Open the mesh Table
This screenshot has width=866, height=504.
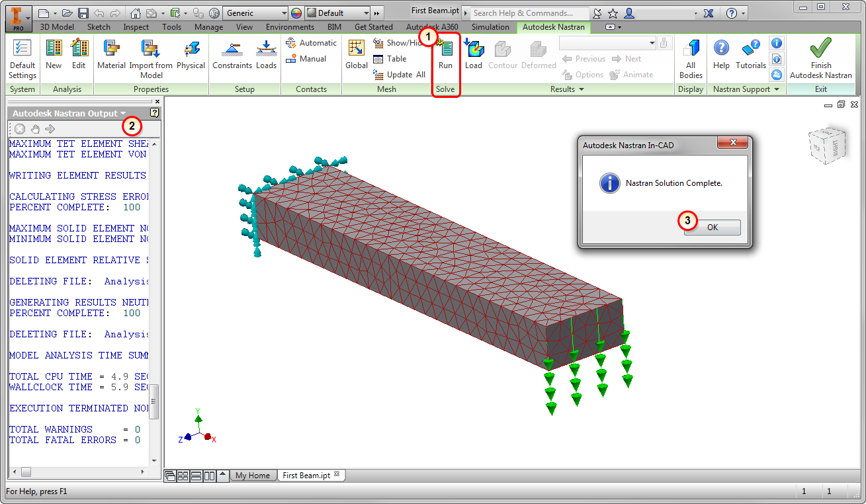click(x=390, y=59)
